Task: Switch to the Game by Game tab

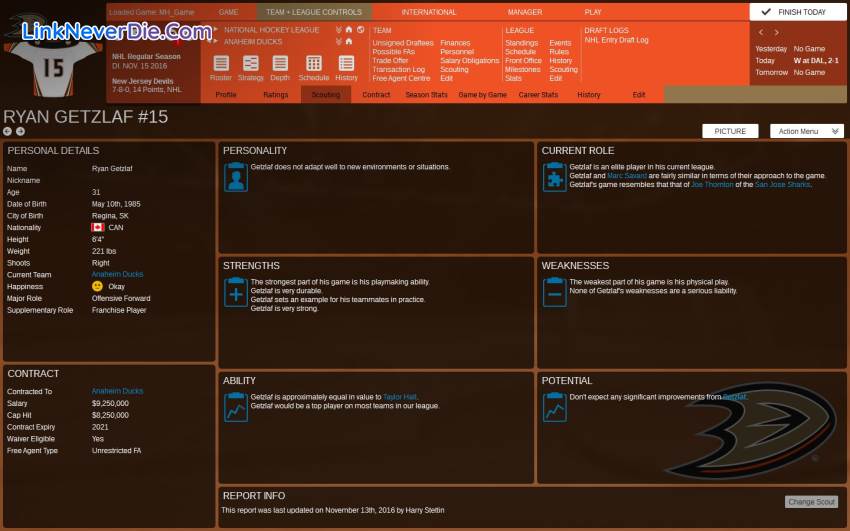Action: pos(482,95)
